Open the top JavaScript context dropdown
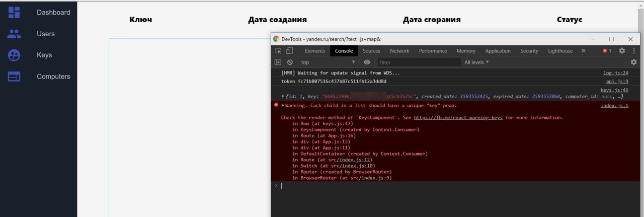Screen dimensions: 644x217 pos(328,62)
